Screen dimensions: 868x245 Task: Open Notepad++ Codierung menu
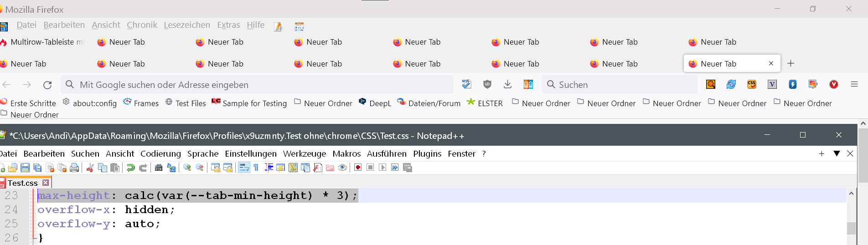click(160, 153)
